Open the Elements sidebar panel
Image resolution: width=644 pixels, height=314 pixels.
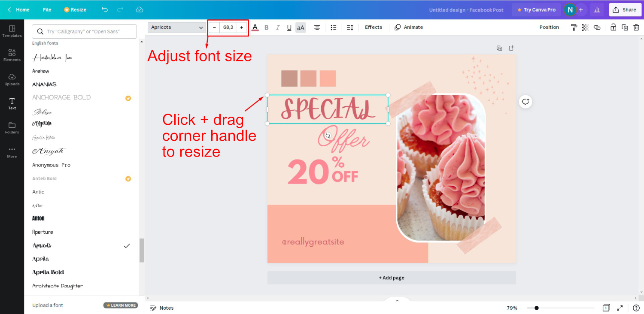(12, 54)
